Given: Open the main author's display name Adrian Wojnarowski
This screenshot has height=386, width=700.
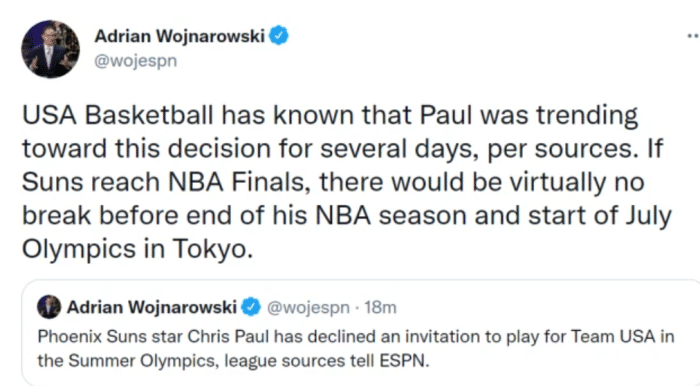Looking at the screenshot, I should tap(179, 36).
